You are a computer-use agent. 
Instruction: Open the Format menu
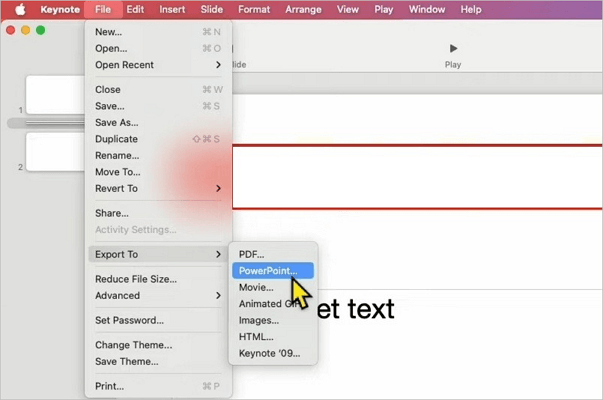[254, 9]
